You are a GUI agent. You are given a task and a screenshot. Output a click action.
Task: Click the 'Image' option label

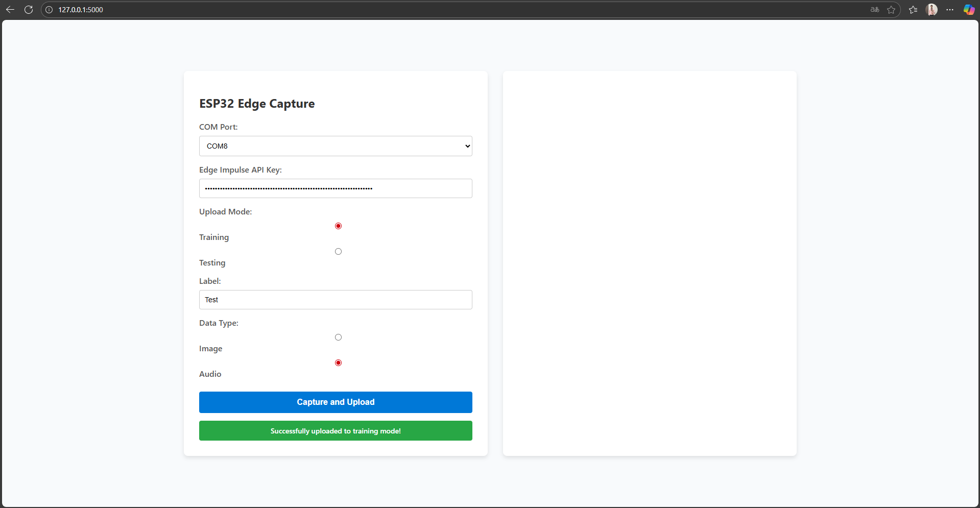tap(211, 349)
